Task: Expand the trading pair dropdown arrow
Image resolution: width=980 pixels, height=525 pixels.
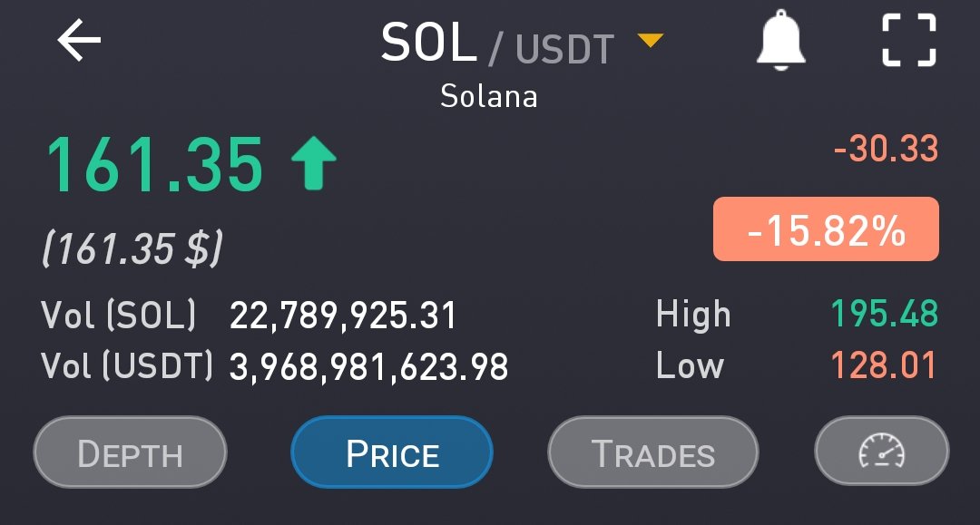Action: point(651,41)
